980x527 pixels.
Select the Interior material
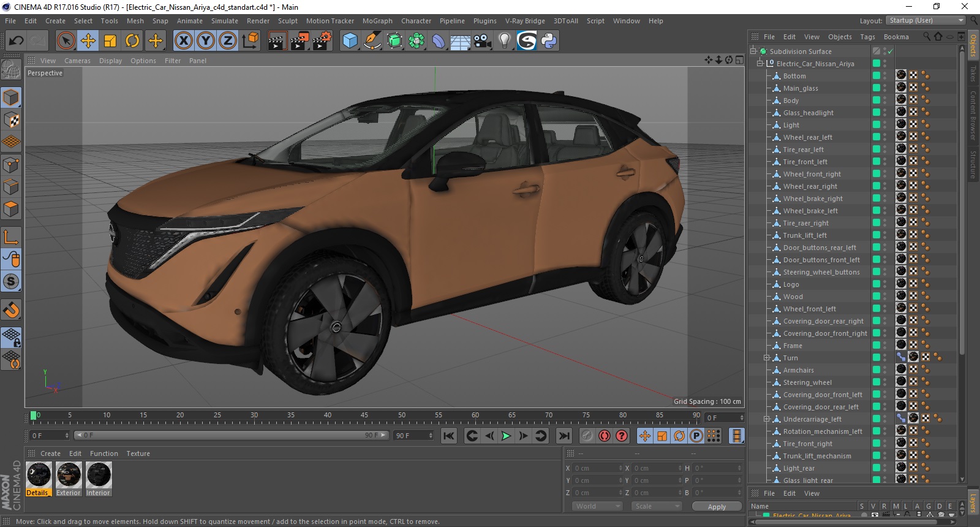[x=98, y=479]
